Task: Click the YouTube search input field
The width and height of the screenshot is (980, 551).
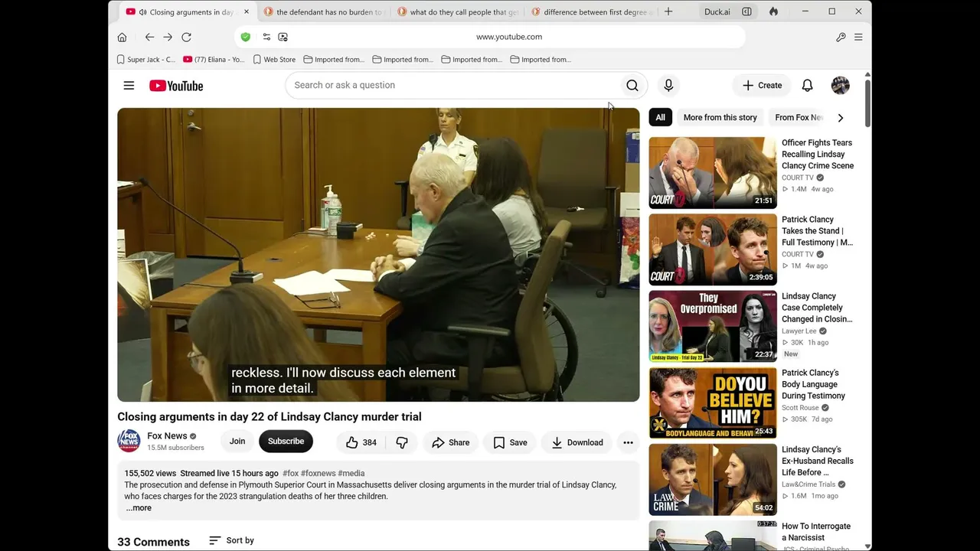Action: pyautogui.click(x=452, y=86)
